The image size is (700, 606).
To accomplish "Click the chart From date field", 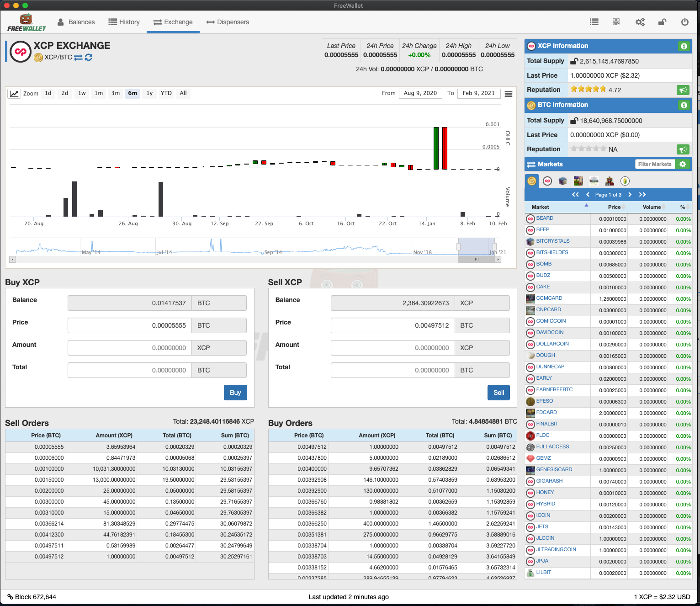I will tap(420, 93).
